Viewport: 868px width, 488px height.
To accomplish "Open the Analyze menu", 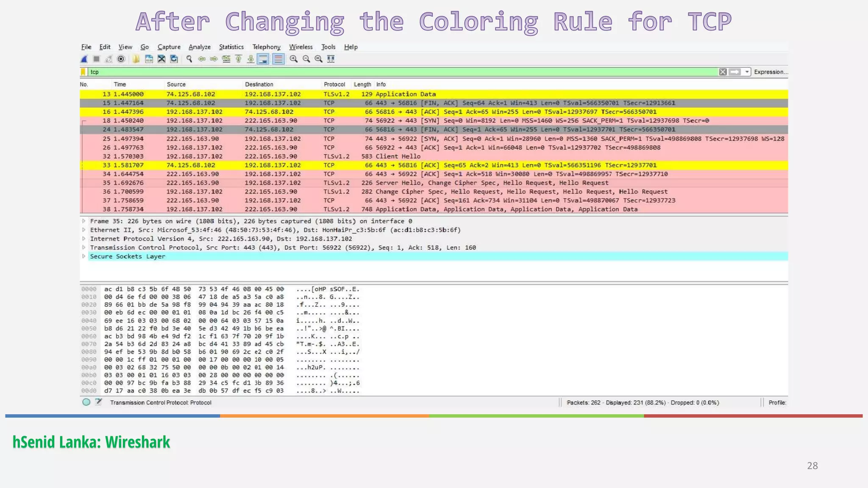I will tap(200, 47).
